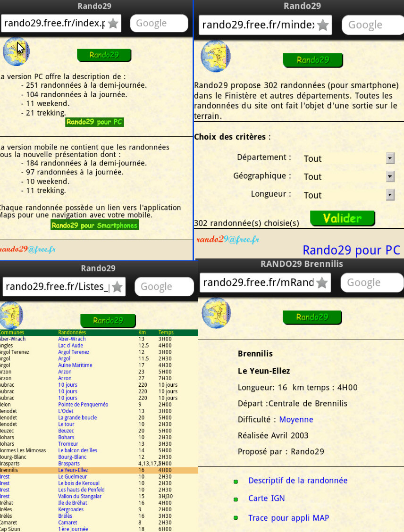Click the Google search box on the hikes list page
Screen dimensions: 404x532
click(164, 287)
